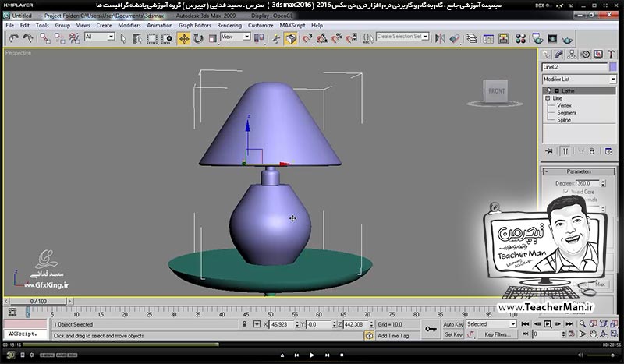Switch to the Utilities hammer panel
Viewport: 624px width, 364px height.
pyautogui.click(x=611, y=55)
